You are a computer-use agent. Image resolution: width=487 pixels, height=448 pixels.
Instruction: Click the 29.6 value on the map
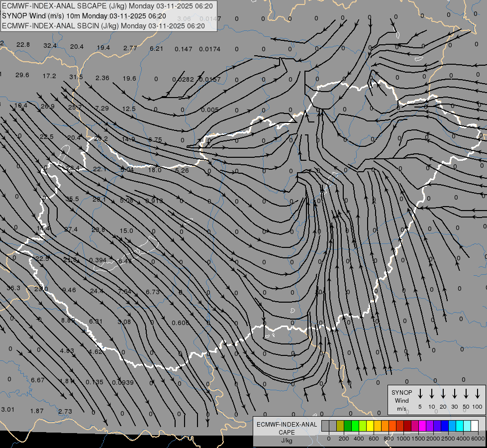coord(22,75)
